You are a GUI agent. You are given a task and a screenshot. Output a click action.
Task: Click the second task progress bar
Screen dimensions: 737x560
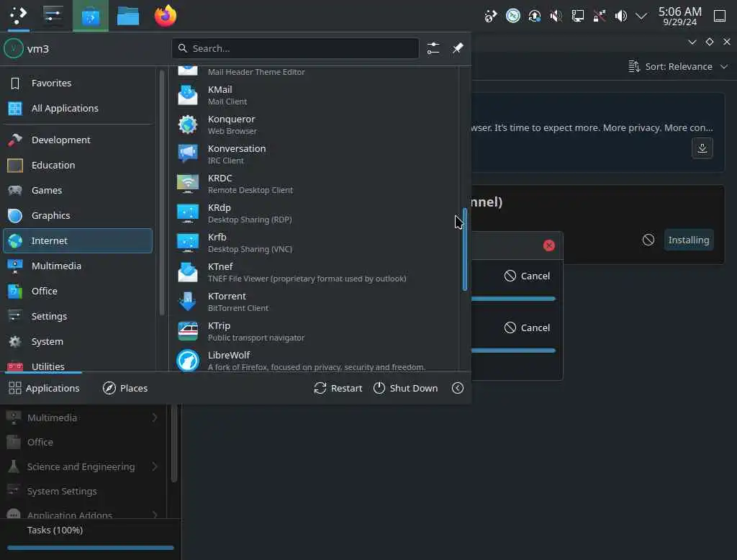click(x=513, y=351)
